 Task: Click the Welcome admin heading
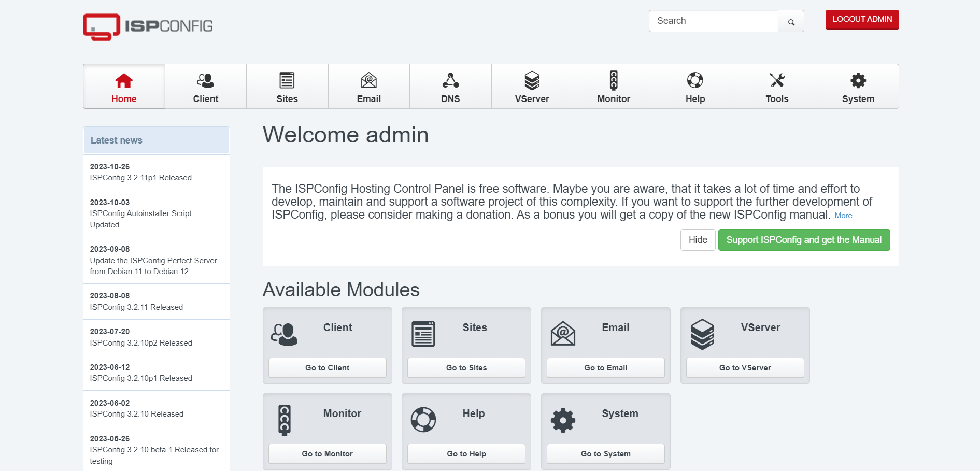pyautogui.click(x=346, y=135)
